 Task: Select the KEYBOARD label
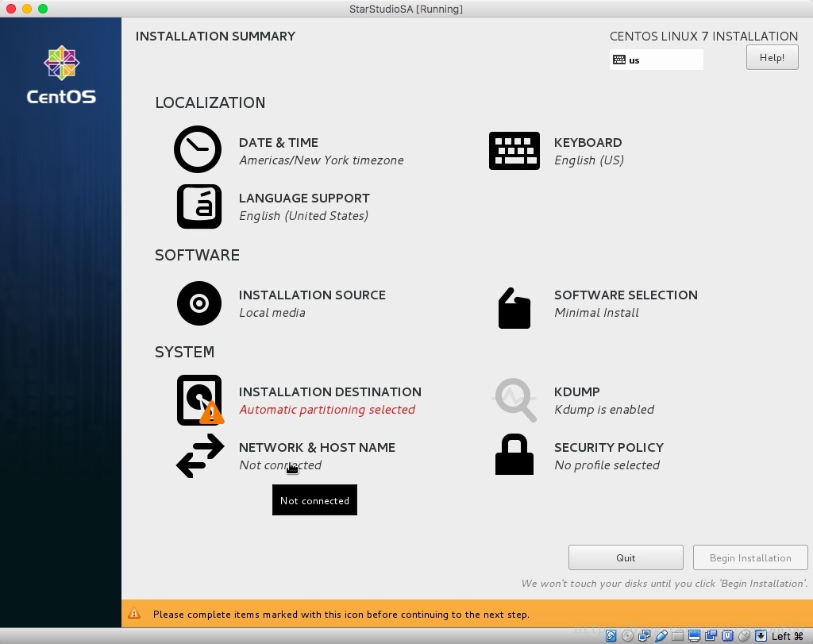point(588,143)
